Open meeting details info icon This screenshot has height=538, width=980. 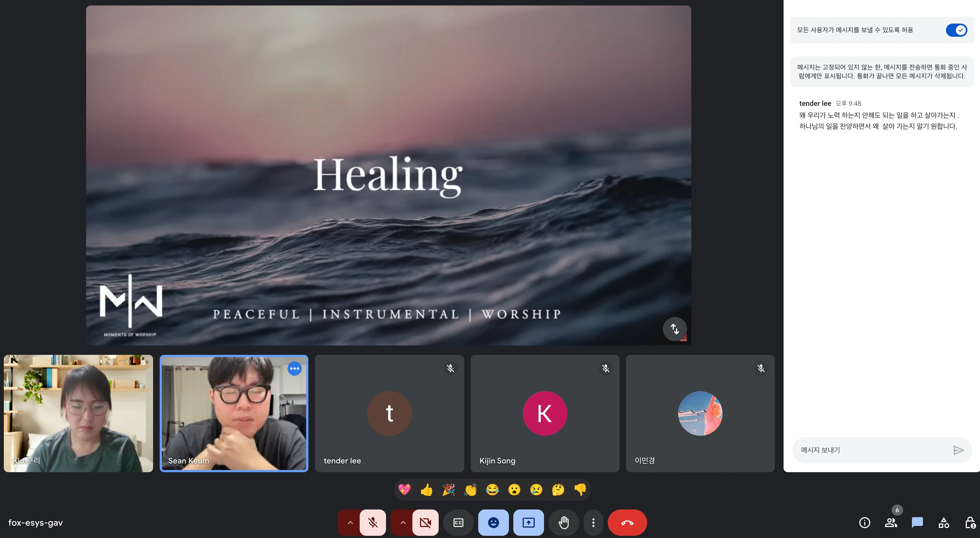[865, 522]
